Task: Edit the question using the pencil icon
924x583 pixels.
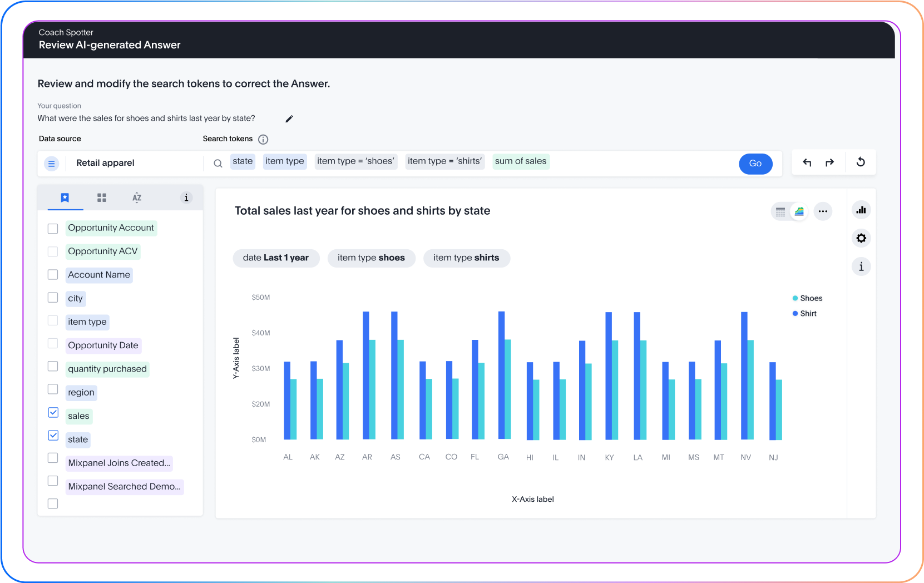Action: pyautogui.click(x=289, y=118)
